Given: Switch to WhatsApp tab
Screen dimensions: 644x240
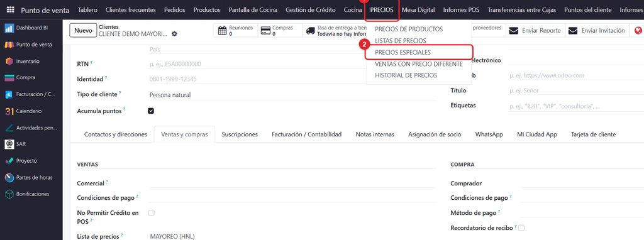Looking at the screenshot, I should [x=489, y=134].
